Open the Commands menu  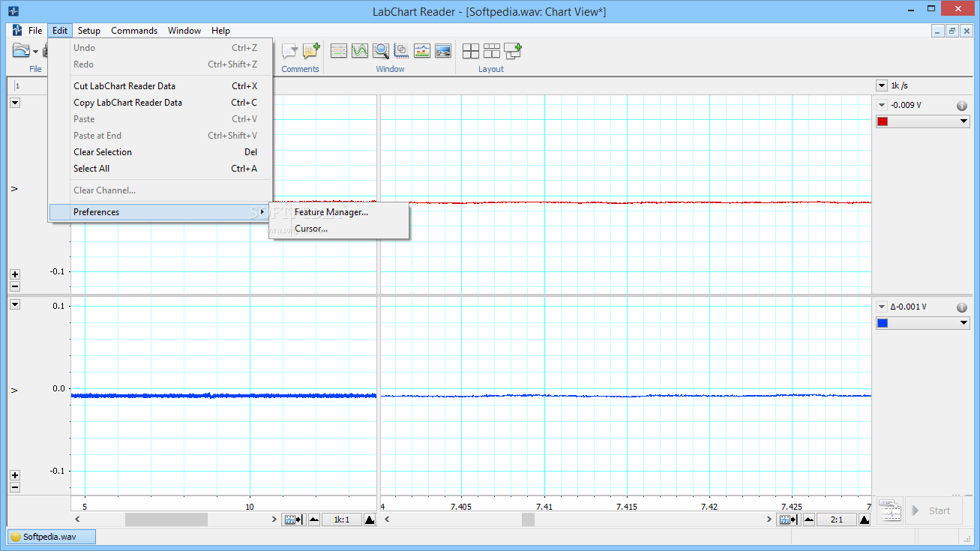(134, 31)
